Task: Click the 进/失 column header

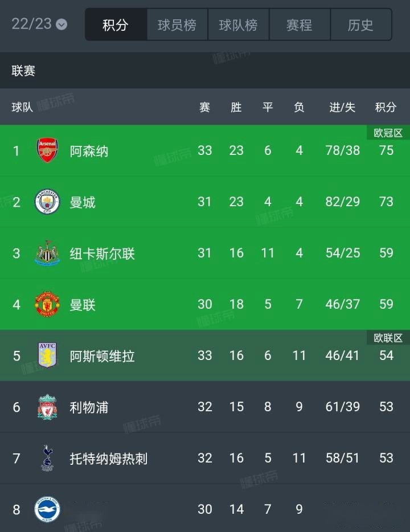Action: pos(342,107)
